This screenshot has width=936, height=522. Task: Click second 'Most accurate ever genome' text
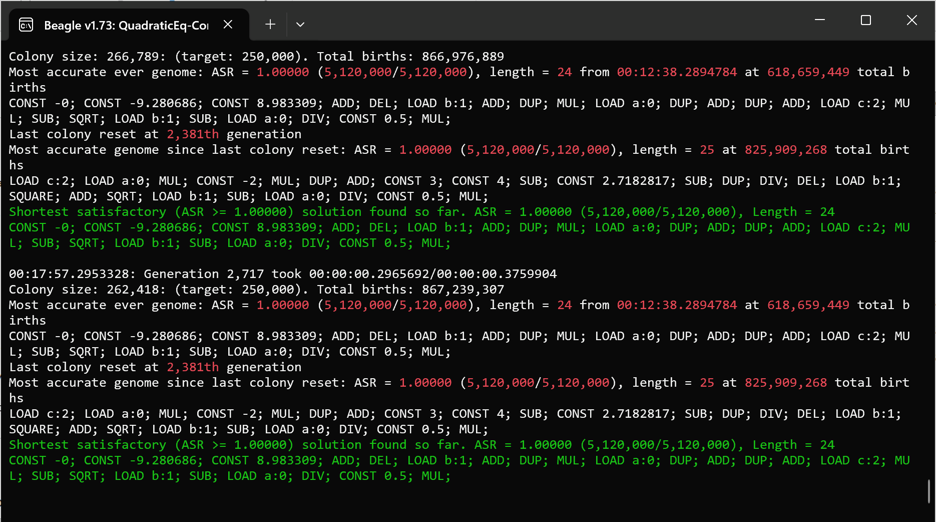[x=106, y=305]
